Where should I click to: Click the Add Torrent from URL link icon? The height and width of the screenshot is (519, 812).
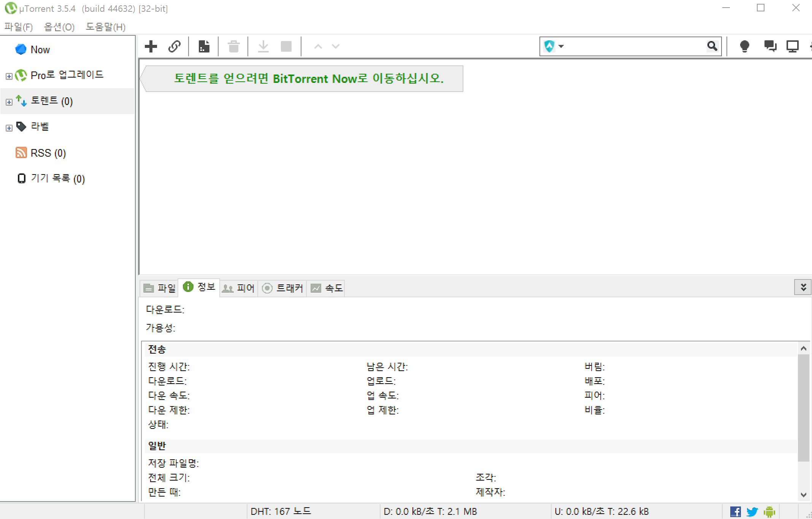(x=174, y=46)
